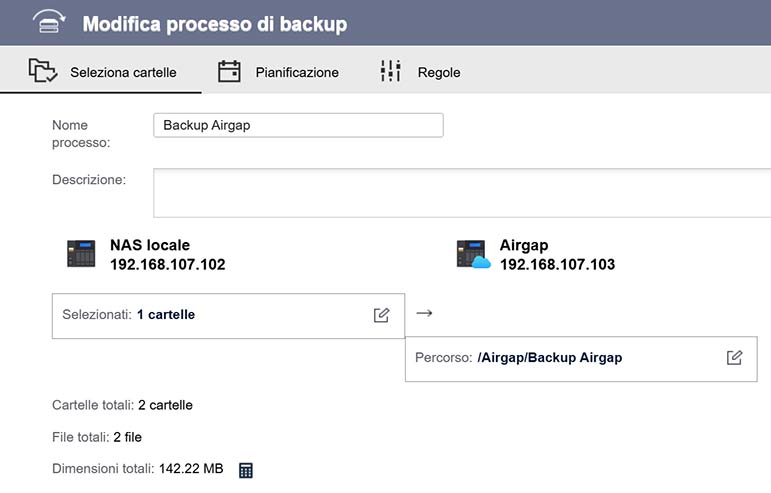Click into the Descrizione text area
The height and width of the screenshot is (493, 771).
click(460, 192)
